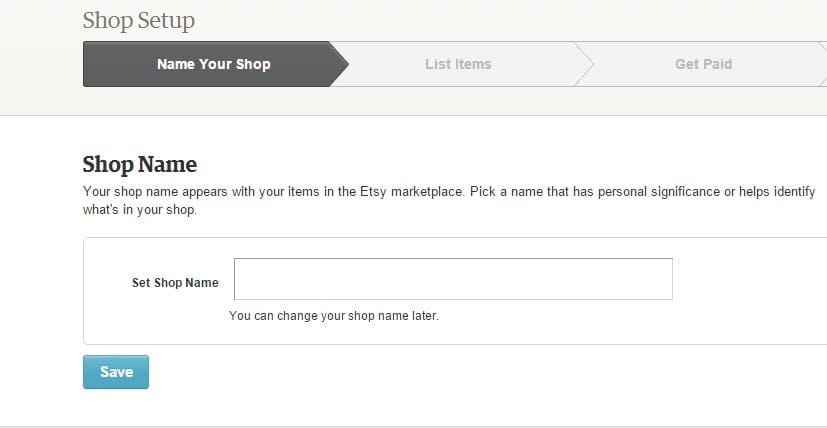Select the Name Your Shop step
The width and height of the screenshot is (827, 428).
214,64
